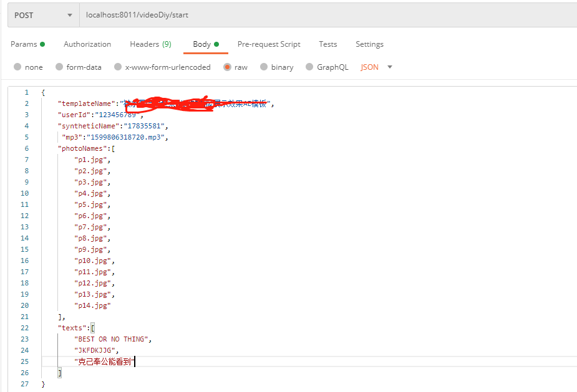Click the "克己奉公能看到" string on line 25
Viewport: 577px width, 392px height.
coord(105,361)
